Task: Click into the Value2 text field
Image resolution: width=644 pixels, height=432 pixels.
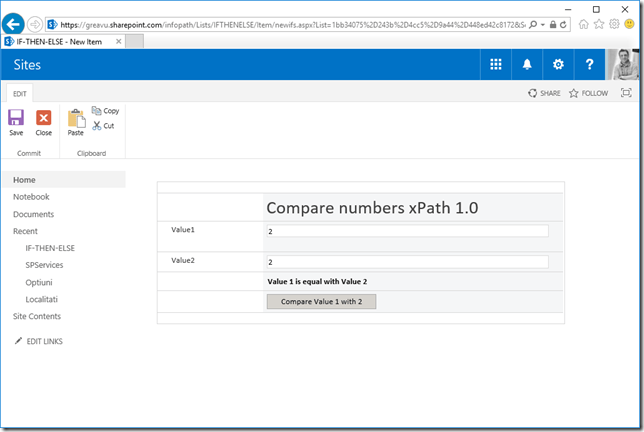Action: click(x=407, y=262)
